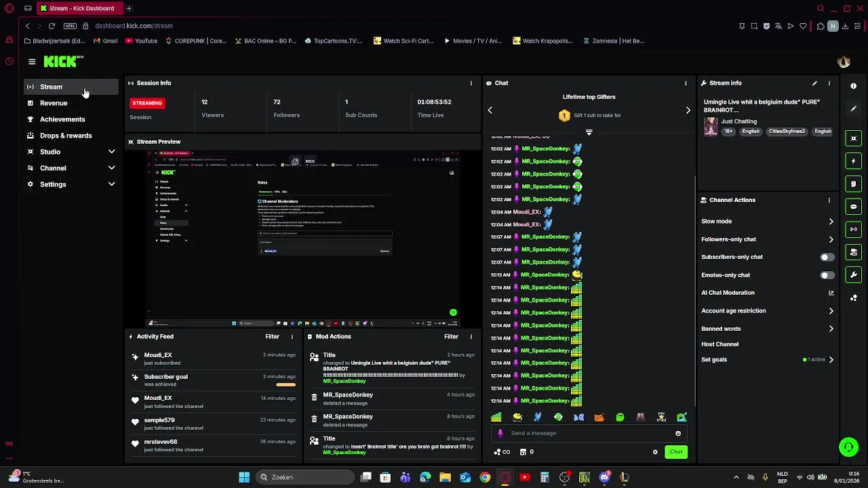Open chat settings gear icon
This screenshot has width=868, height=488.
coord(655,452)
